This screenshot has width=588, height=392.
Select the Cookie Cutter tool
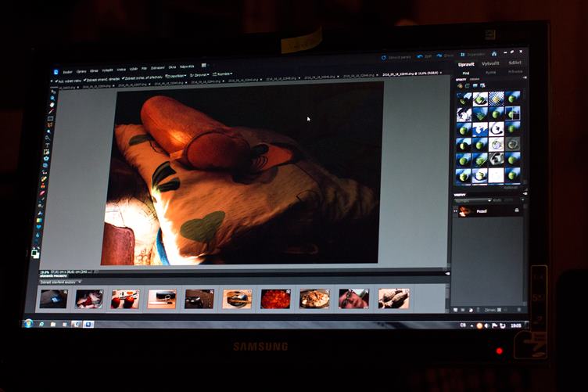click(x=46, y=158)
